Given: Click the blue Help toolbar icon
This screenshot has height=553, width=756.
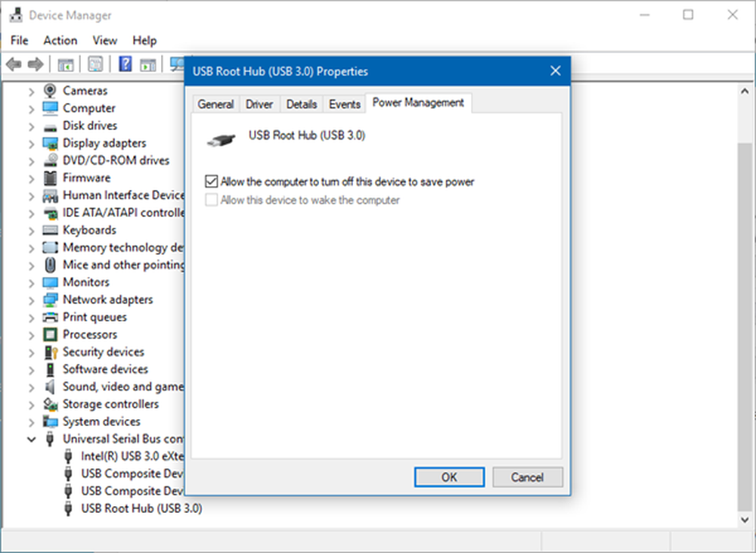Looking at the screenshot, I should pyautogui.click(x=125, y=64).
